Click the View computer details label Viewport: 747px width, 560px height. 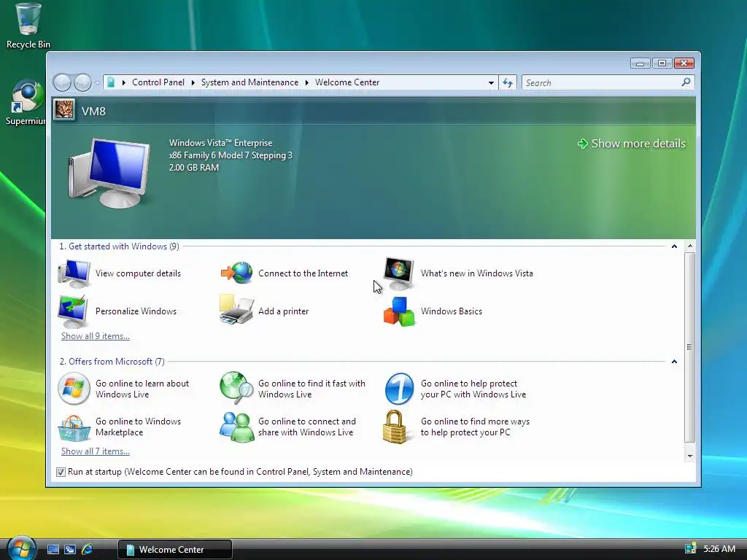pyautogui.click(x=138, y=273)
